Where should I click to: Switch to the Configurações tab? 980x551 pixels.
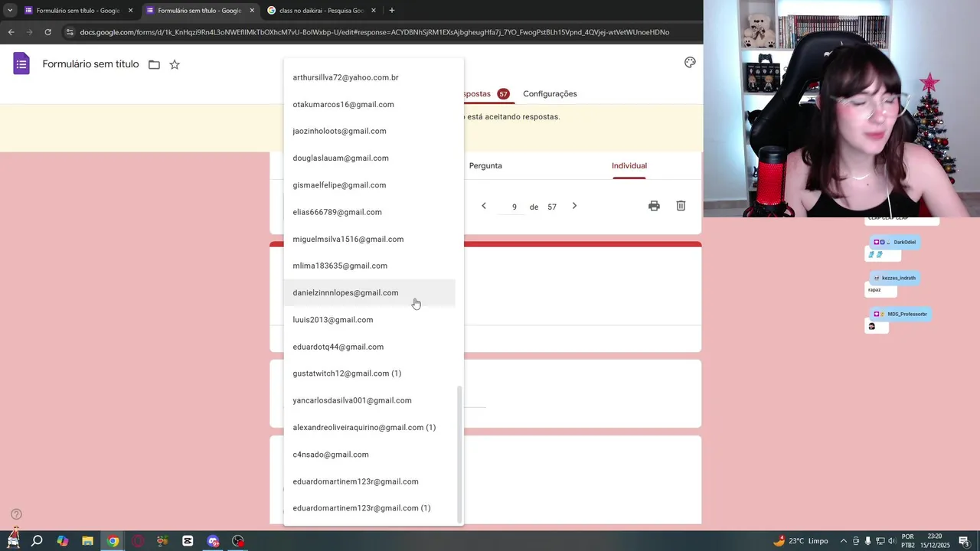point(550,94)
